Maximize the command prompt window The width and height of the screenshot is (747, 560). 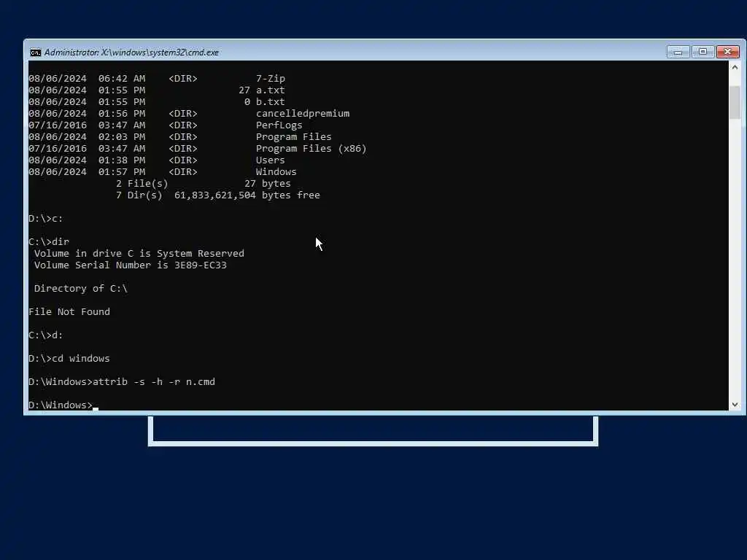click(x=703, y=52)
